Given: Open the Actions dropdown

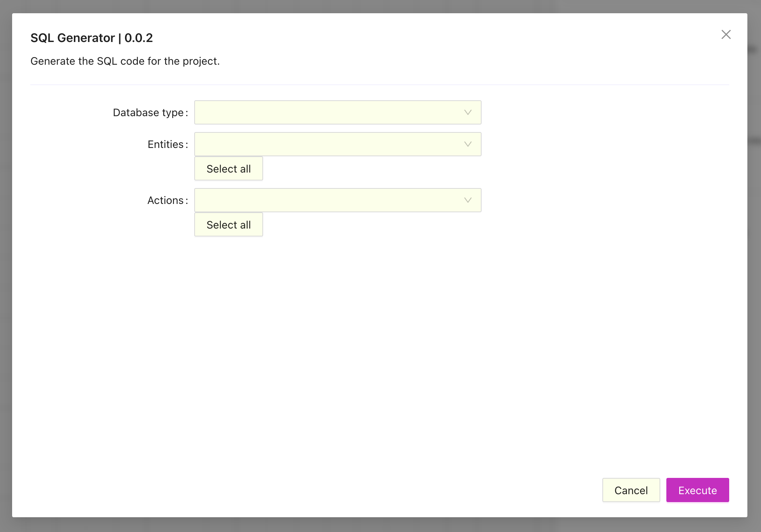Looking at the screenshot, I should pos(338,200).
